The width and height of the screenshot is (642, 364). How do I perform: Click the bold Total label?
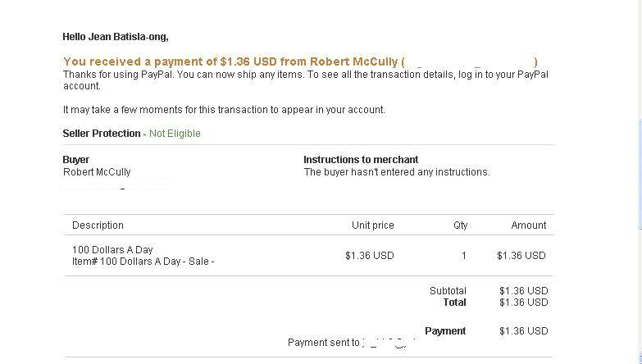coord(454,303)
